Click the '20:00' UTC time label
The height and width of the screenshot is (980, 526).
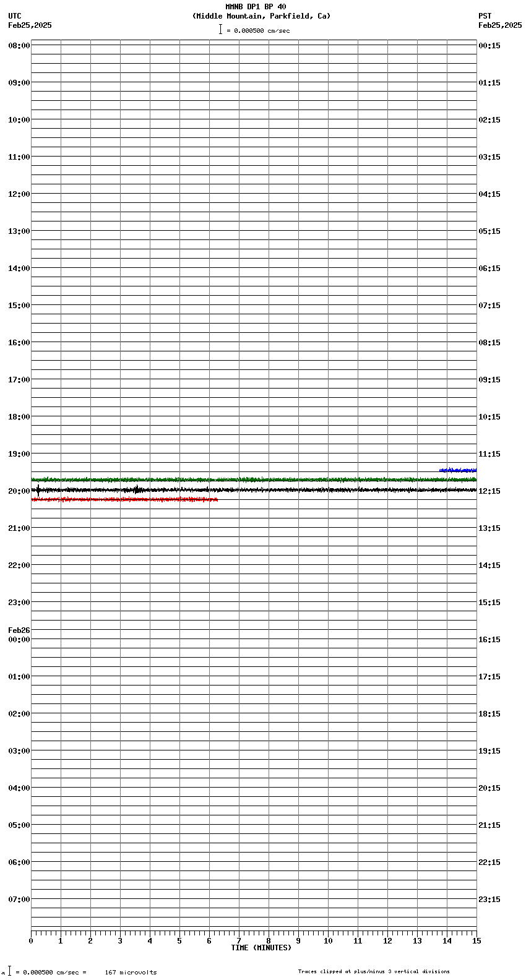pos(19,491)
